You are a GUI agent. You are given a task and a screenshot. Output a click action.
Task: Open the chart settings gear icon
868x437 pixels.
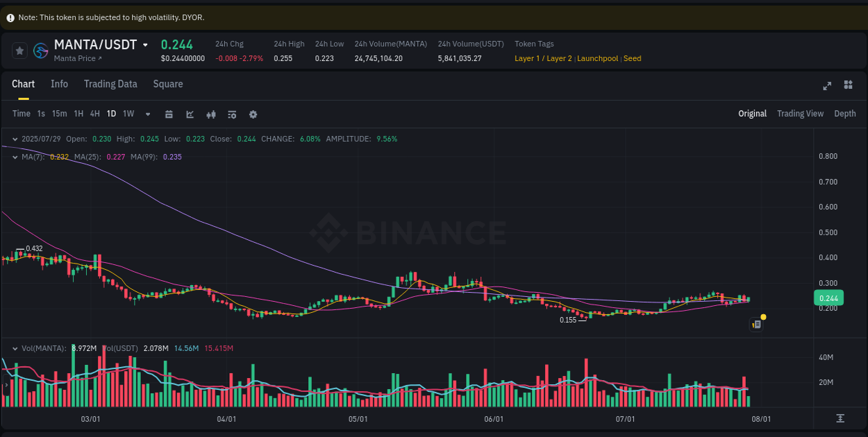point(253,114)
